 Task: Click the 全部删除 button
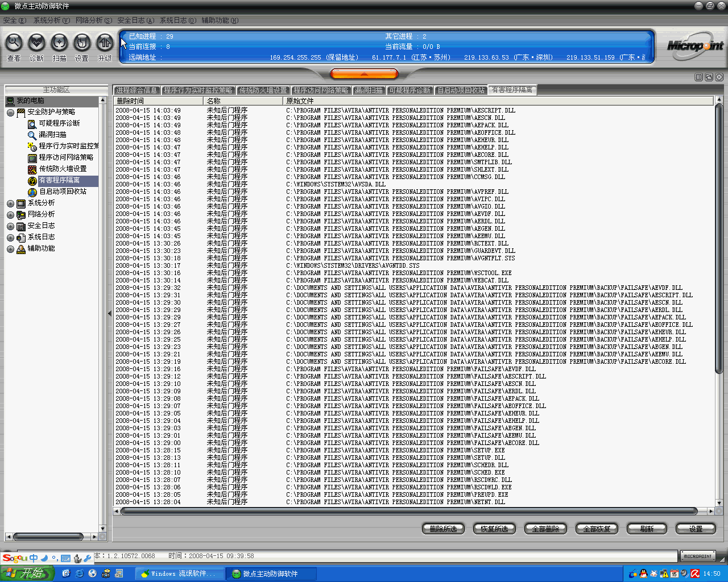pyautogui.click(x=545, y=529)
